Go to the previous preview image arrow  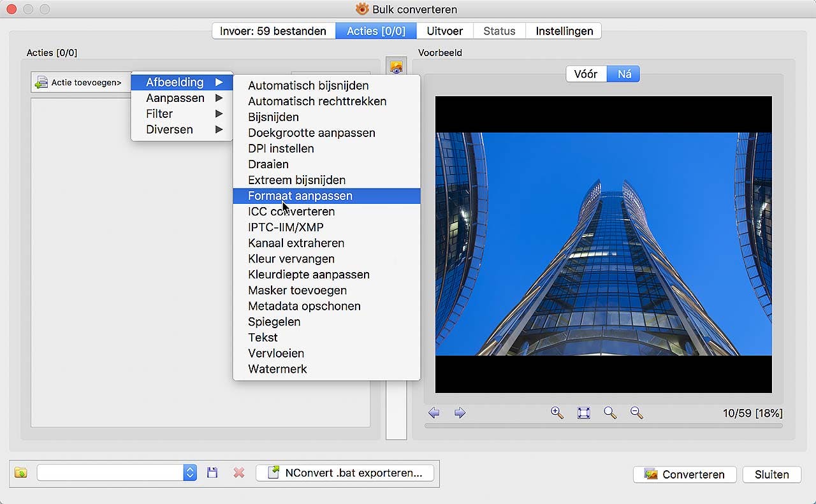(x=434, y=413)
